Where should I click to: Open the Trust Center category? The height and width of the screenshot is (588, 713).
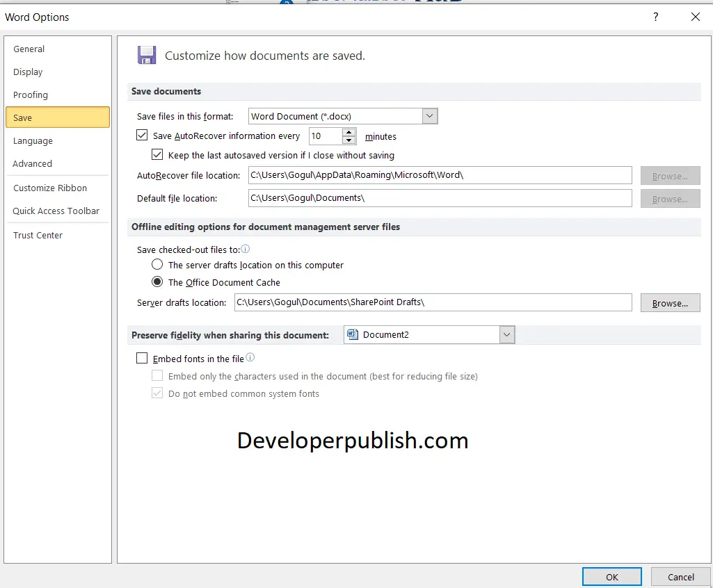tap(38, 236)
